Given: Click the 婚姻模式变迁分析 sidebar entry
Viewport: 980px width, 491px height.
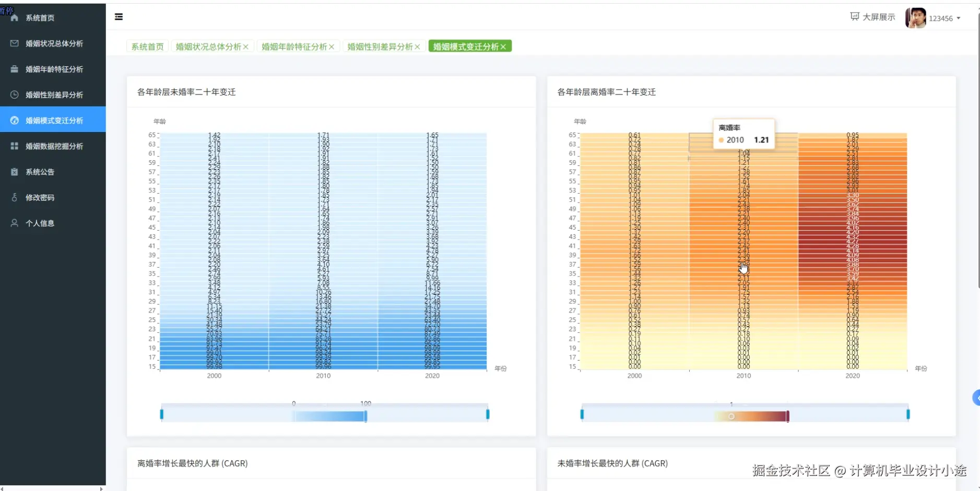Looking at the screenshot, I should click(53, 120).
